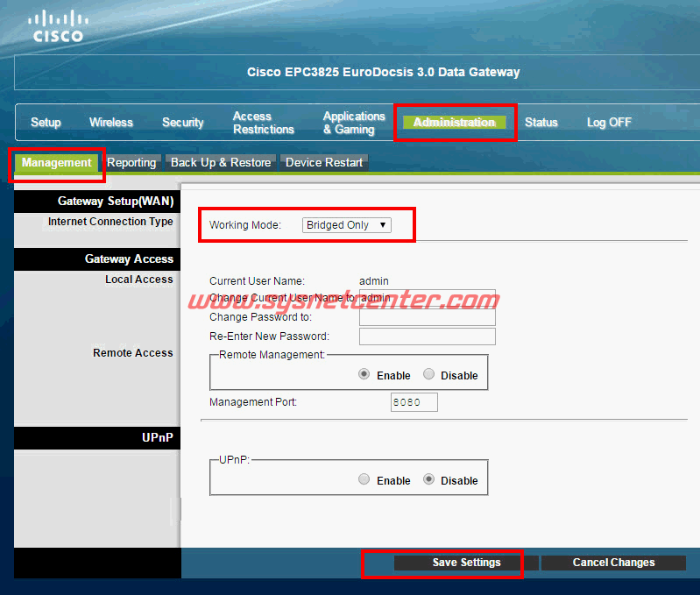The width and height of the screenshot is (700, 595).
Task: Switch to the Reporting tab
Action: (x=131, y=163)
